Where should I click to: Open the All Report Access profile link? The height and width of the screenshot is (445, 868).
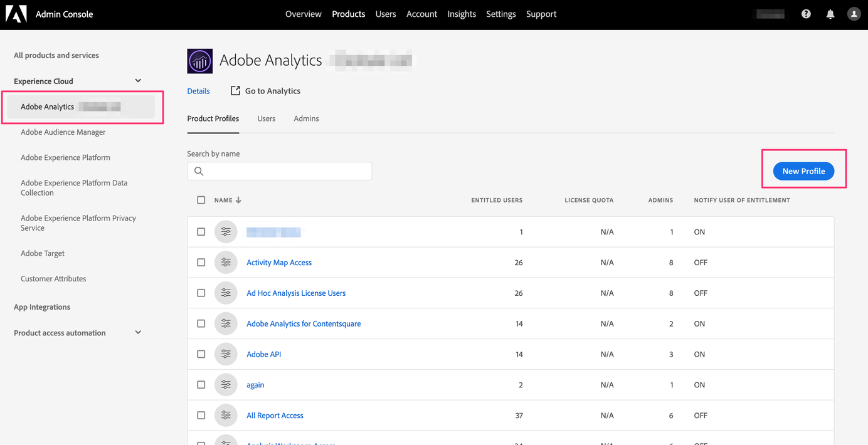[275, 416]
